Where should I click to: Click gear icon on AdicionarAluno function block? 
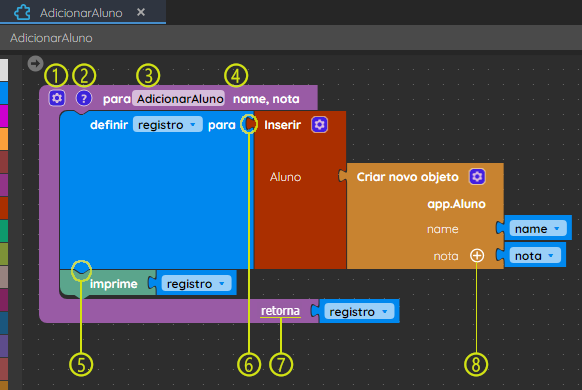click(57, 98)
